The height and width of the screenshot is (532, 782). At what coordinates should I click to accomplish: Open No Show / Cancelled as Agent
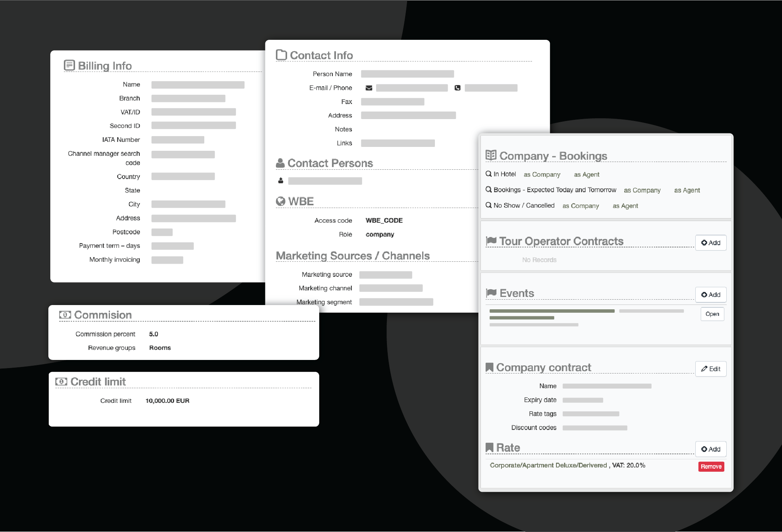click(x=625, y=206)
